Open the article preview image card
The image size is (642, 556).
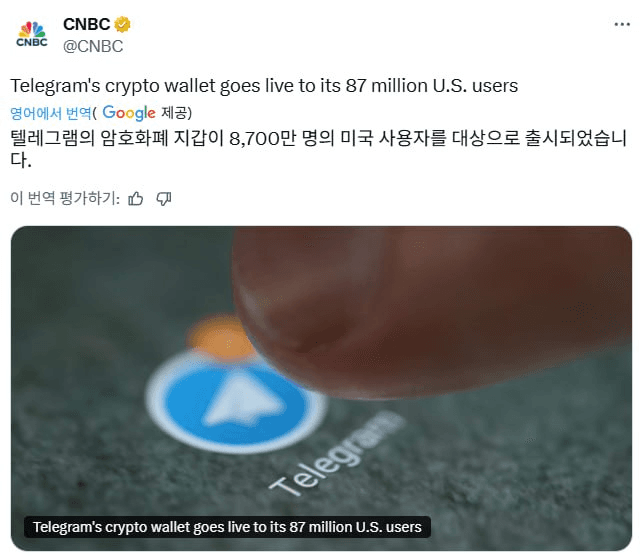pyautogui.click(x=321, y=388)
